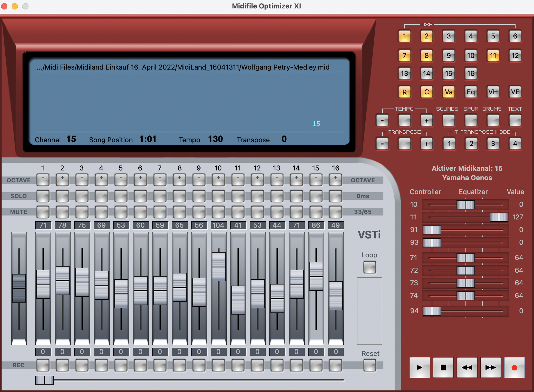The image size is (534, 392).
Task: Click the Va DSP button
Action: [449, 92]
